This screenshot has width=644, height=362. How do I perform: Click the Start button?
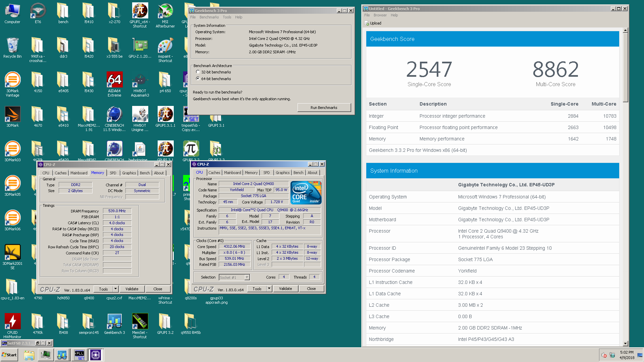(9, 355)
